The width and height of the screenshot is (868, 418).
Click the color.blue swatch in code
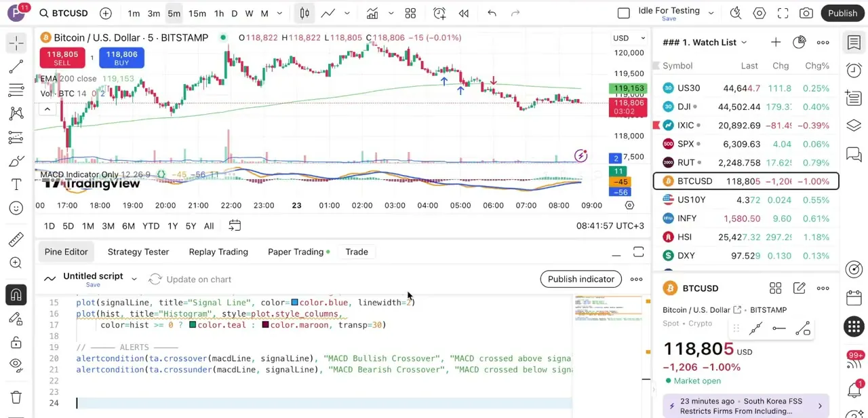(x=294, y=303)
